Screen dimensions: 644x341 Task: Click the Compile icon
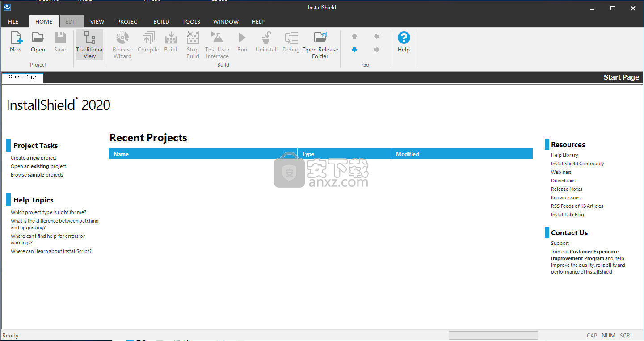pyautogui.click(x=148, y=38)
